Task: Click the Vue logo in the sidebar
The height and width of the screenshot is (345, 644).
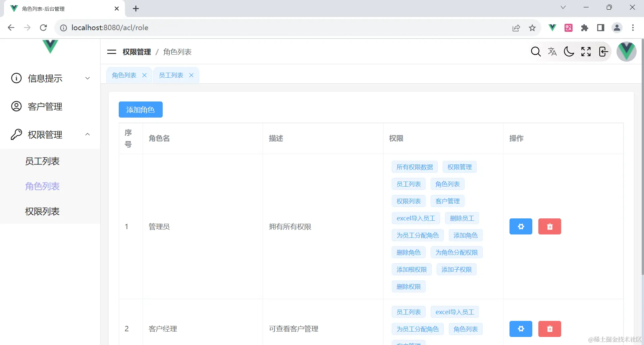Action: click(x=50, y=47)
